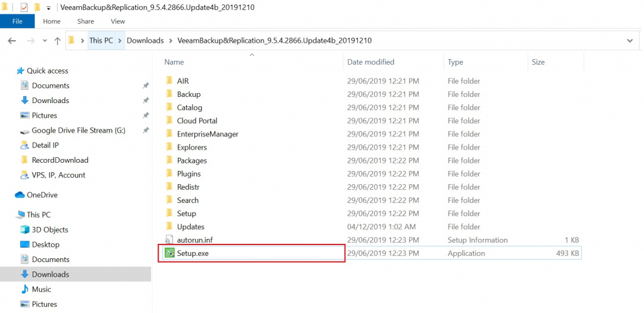Open the Cloud Portal folder
Viewport: 644px width, 313px height.
pos(197,121)
